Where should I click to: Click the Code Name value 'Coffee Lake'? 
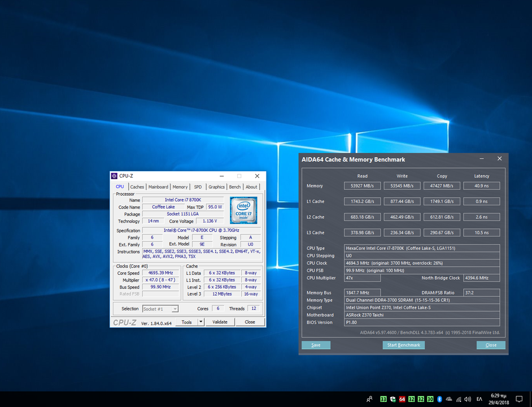click(x=164, y=207)
